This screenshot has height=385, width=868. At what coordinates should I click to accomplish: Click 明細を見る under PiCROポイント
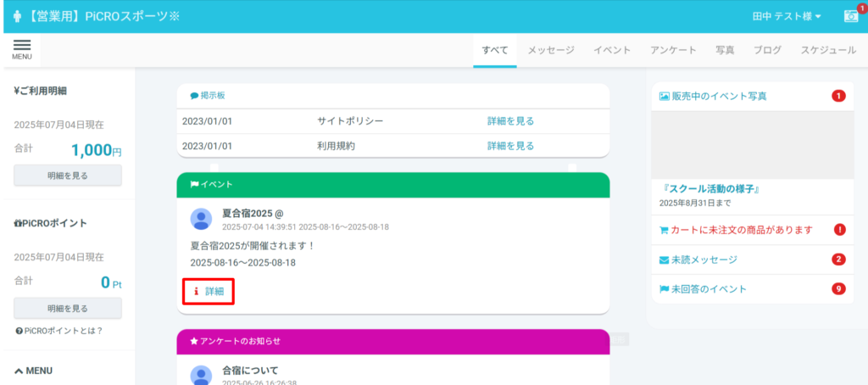pyautogui.click(x=68, y=308)
